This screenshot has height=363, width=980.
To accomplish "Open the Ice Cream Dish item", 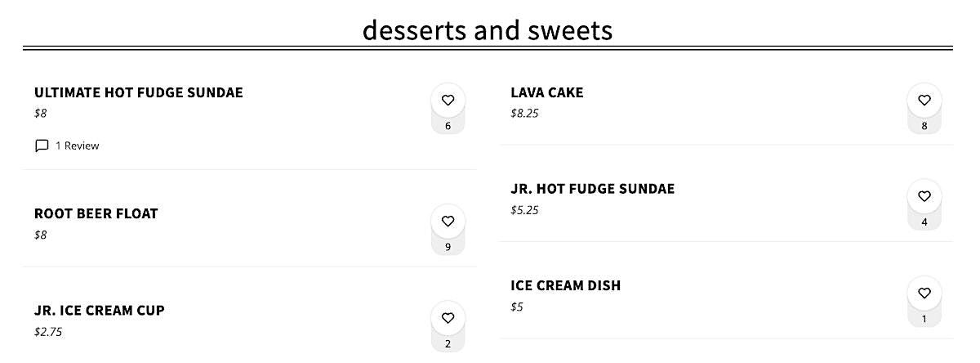I will coord(566,285).
